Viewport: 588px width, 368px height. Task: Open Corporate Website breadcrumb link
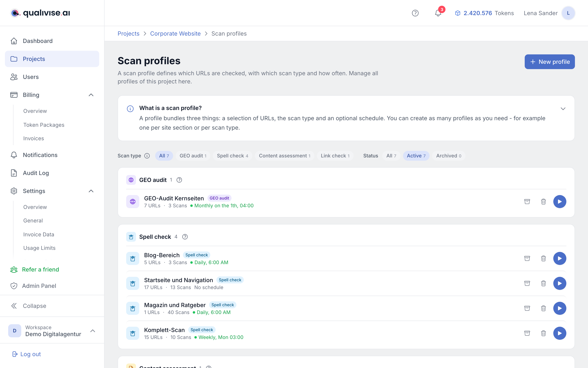(x=175, y=34)
